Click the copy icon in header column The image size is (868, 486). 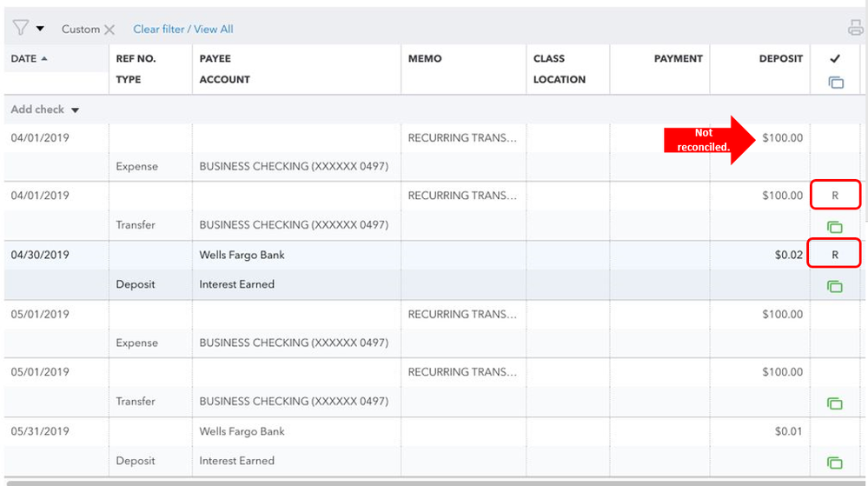pos(836,83)
